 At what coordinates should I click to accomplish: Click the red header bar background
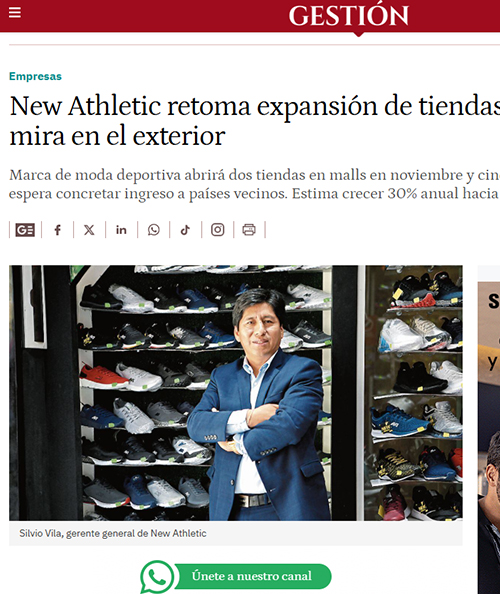[x=152, y=16]
